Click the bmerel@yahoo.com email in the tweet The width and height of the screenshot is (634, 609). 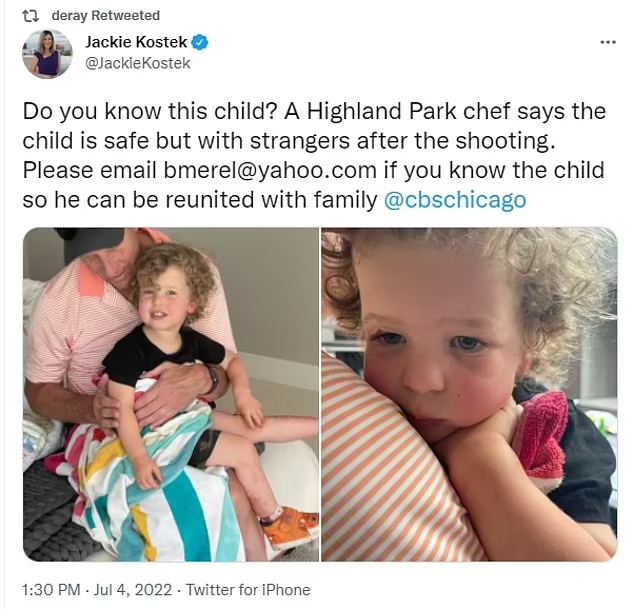click(x=270, y=170)
